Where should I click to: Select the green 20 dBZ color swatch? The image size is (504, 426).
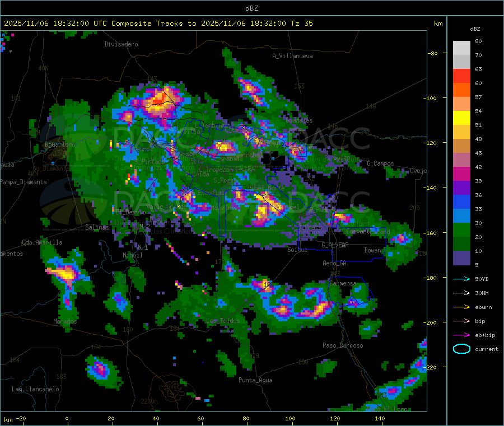point(461,230)
